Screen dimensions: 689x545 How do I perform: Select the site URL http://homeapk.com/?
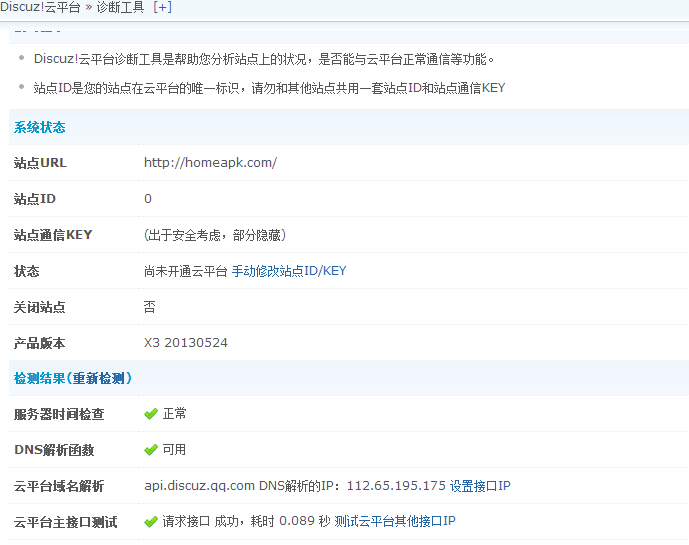pyautogui.click(x=210, y=163)
